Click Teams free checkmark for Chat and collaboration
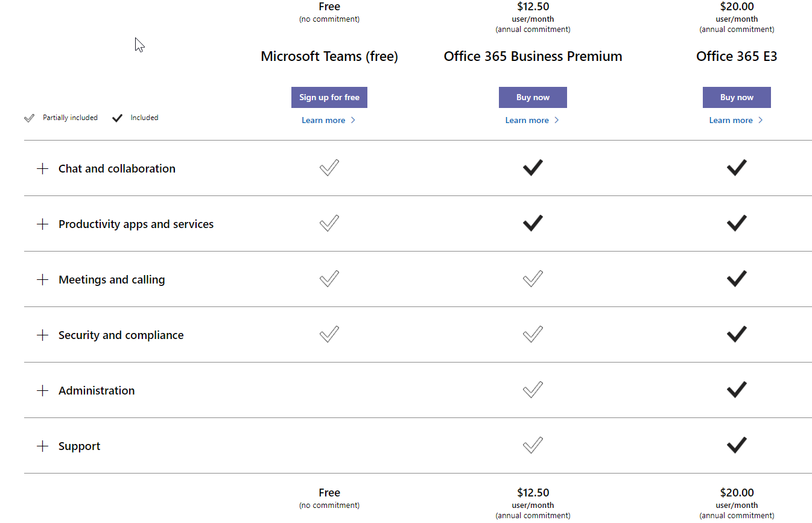Screen dimensions: 812x523 click(329, 168)
